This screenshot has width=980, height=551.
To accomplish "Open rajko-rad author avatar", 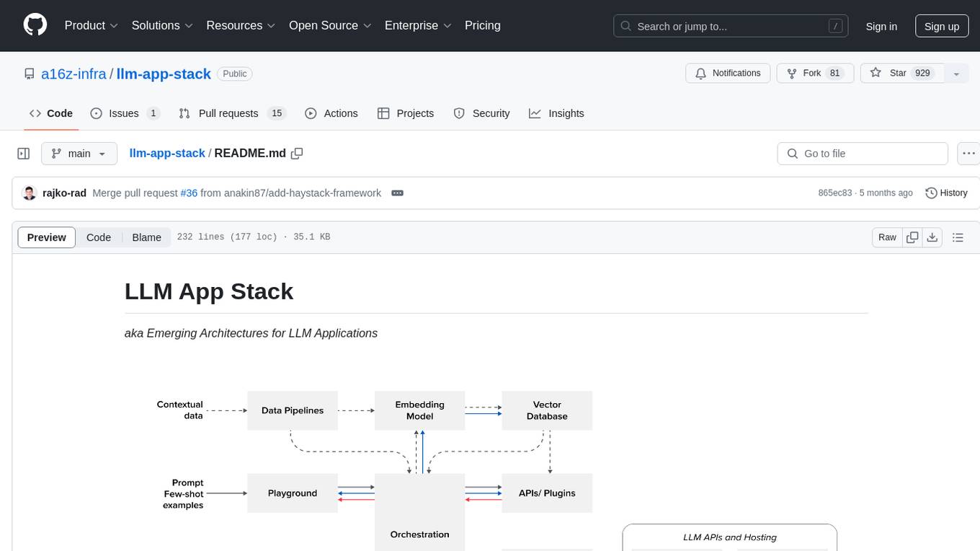I will 30,193.
